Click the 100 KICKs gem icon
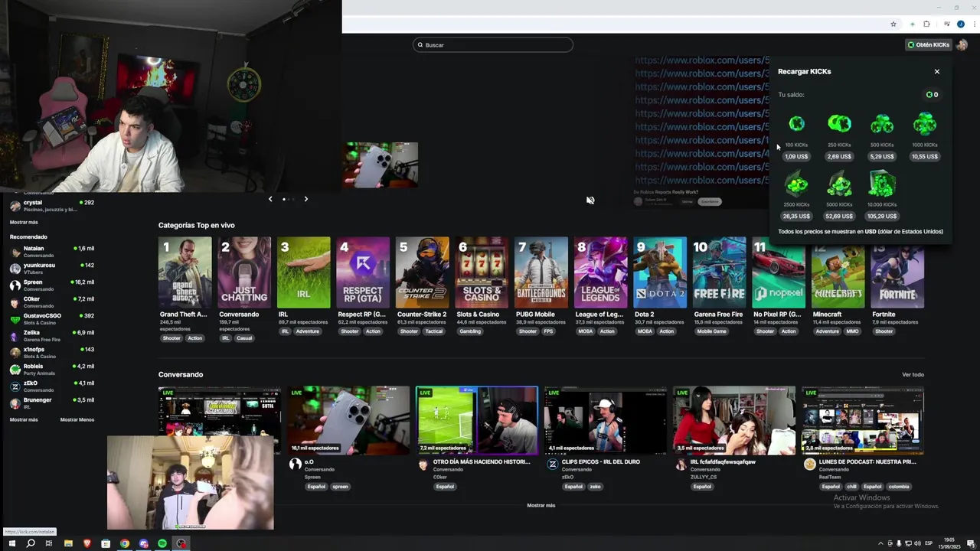This screenshot has height=551, width=980. pos(796,123)
